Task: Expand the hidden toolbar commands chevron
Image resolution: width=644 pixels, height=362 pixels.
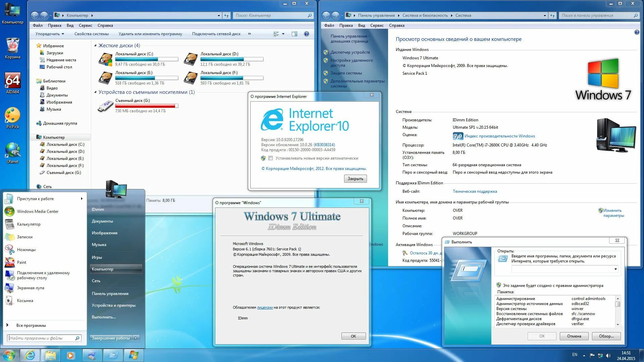Action: pyautogui.click(x=250, y=34)
